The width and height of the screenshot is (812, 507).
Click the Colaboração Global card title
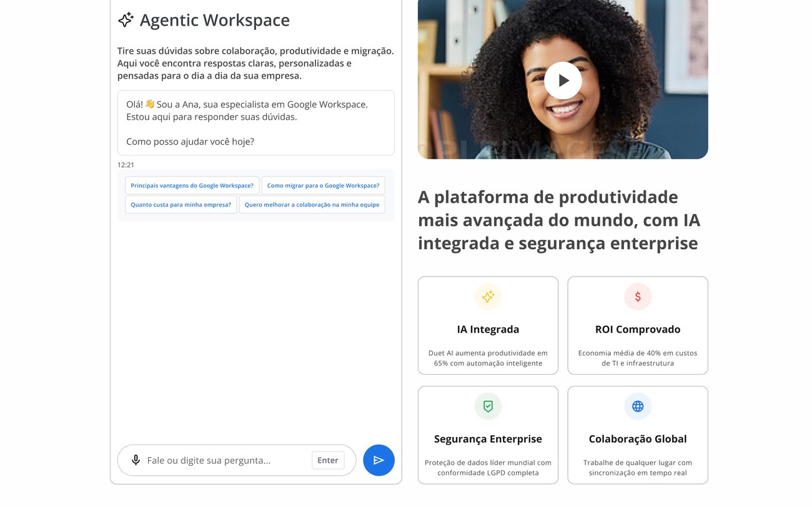[638, 439]
